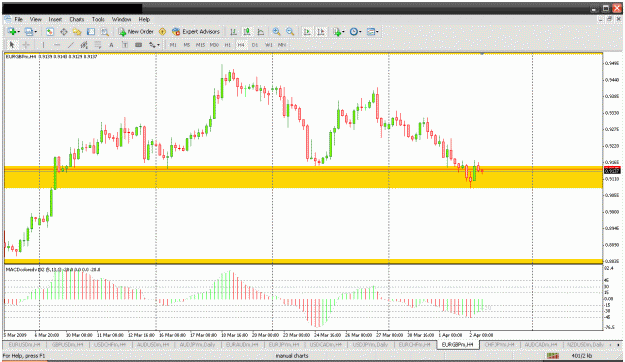Switch to the AUDUSDm,H4 chart tab
The width and height of the screenshot is (625, 362).
[x=153, y=344]
